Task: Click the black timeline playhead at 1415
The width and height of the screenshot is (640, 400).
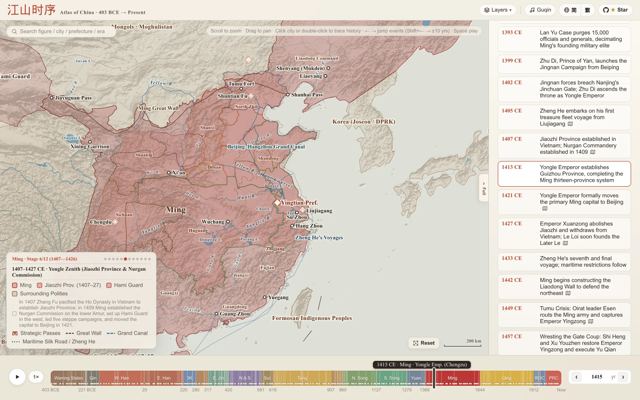Action: tap(434, 378)
